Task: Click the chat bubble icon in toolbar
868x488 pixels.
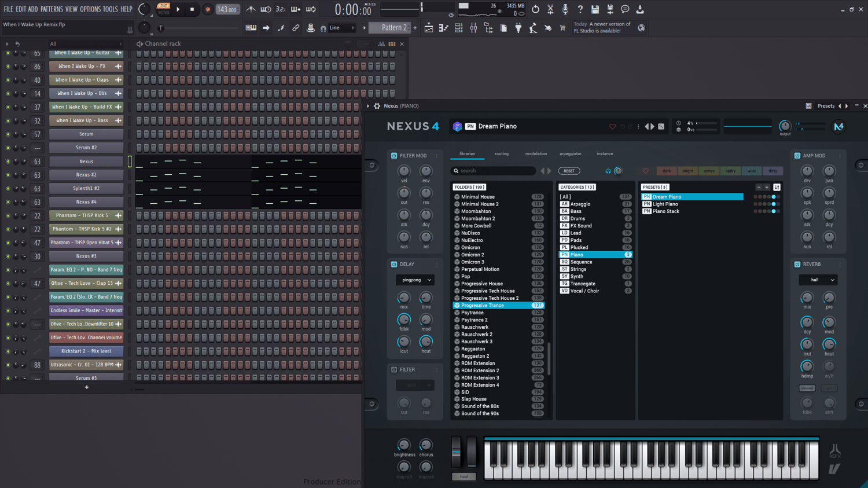Action: [x=625, y=9]
